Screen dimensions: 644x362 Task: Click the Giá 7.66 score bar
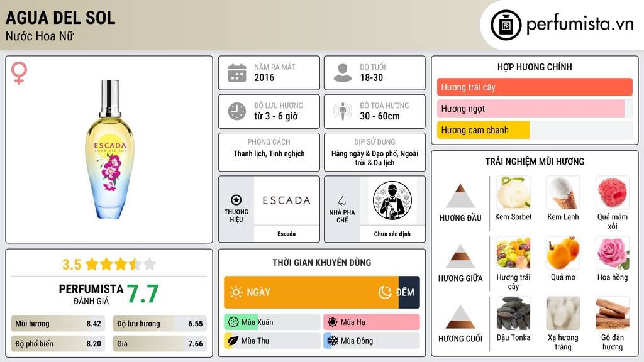[x=160, y=344]
